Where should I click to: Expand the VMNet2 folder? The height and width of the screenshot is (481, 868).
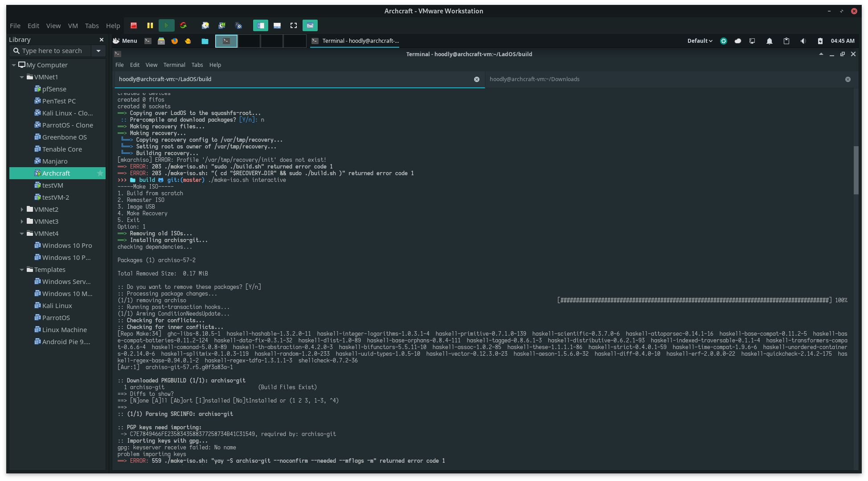point(22,210)
